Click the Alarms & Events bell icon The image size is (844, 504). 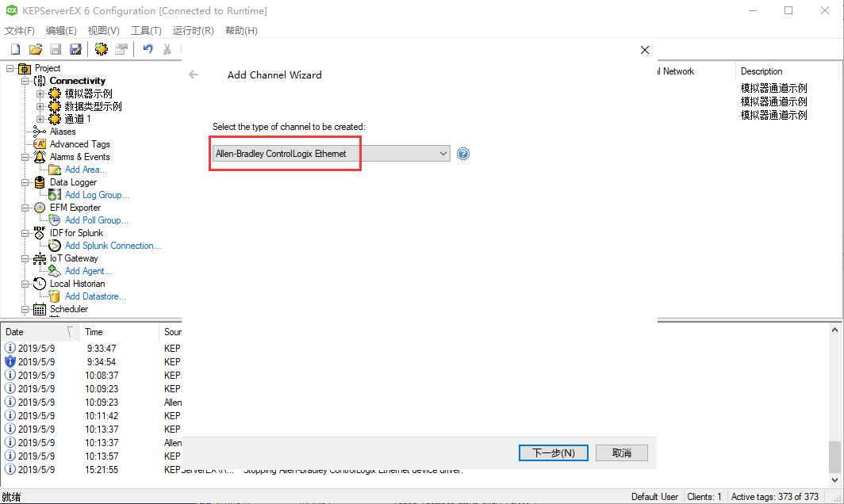point(40,157)
